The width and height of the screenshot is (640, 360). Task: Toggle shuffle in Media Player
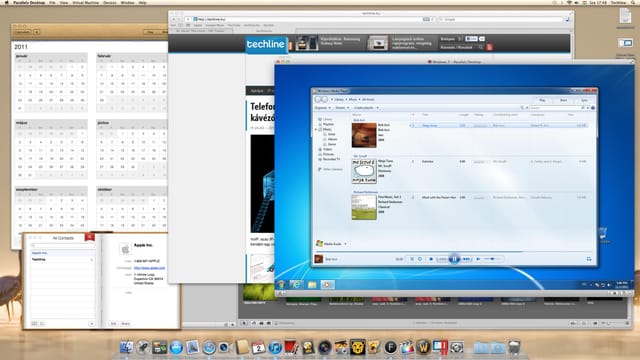click(x=412, y=259)
